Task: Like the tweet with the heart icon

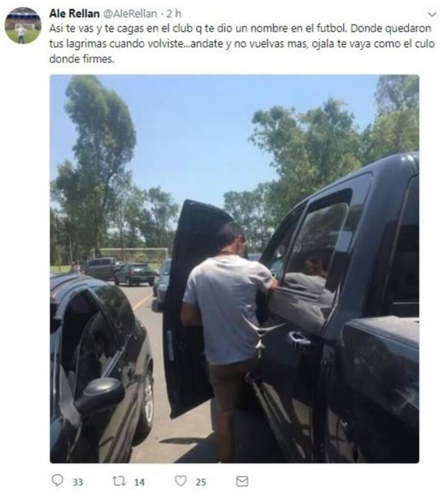Action: pos(181,481)
